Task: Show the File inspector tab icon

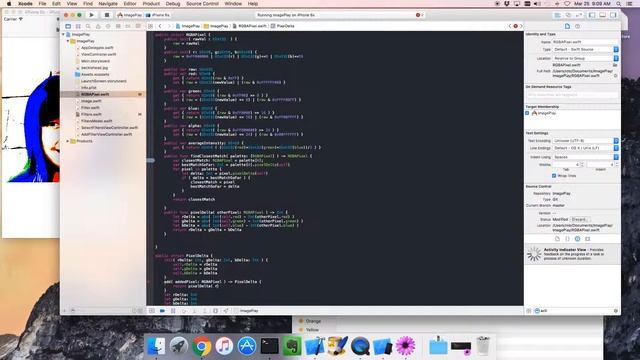Action: (x=567, y=26)
